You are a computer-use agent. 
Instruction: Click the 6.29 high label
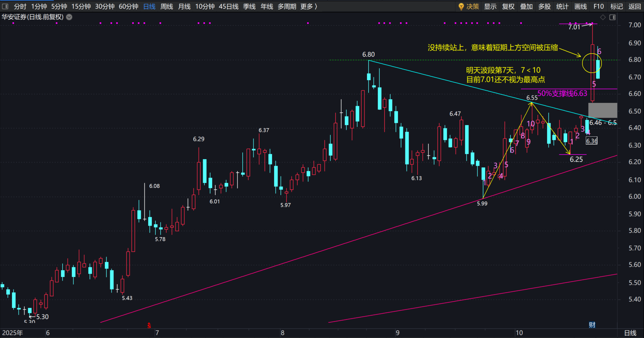click(x=199, y=139)
